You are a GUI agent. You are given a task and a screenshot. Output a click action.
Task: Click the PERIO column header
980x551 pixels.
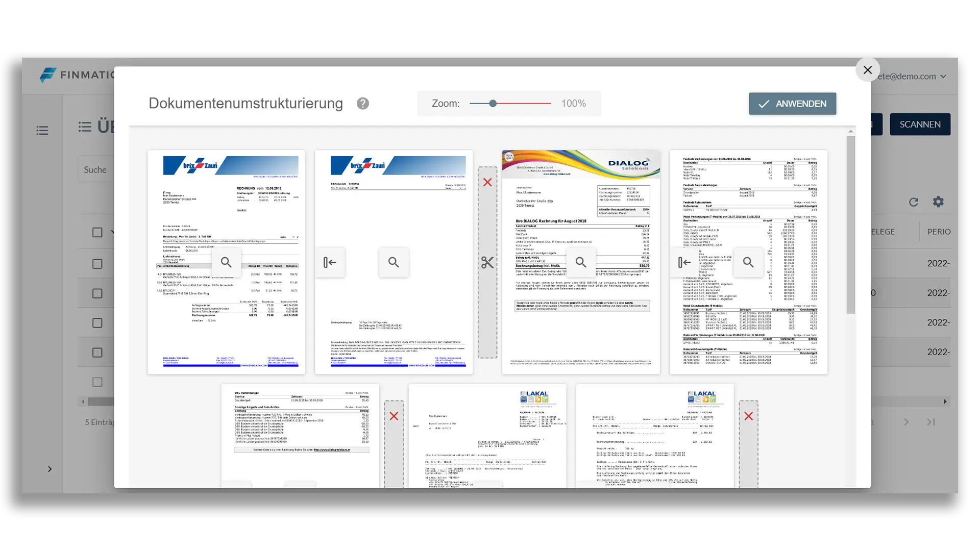(x=939, y=232)
